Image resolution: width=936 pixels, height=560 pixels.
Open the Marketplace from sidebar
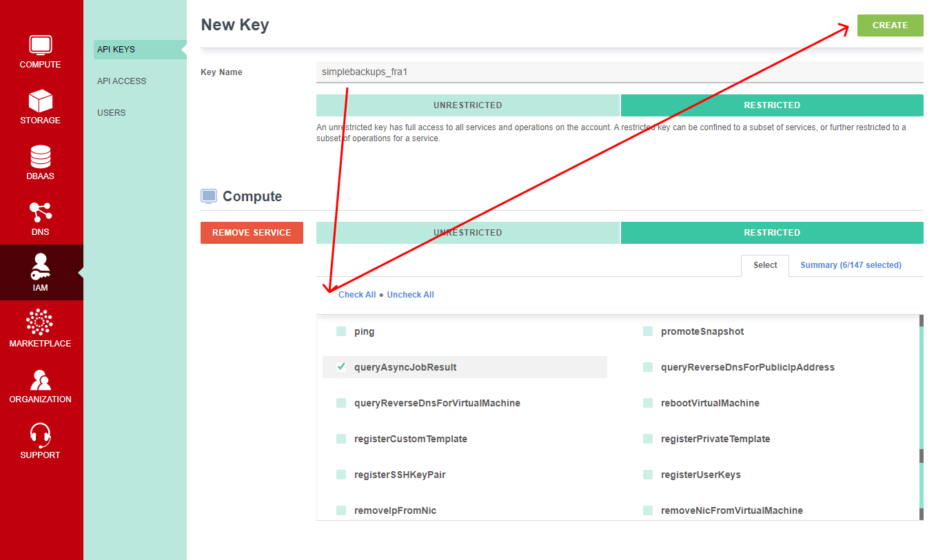(40, 329)
